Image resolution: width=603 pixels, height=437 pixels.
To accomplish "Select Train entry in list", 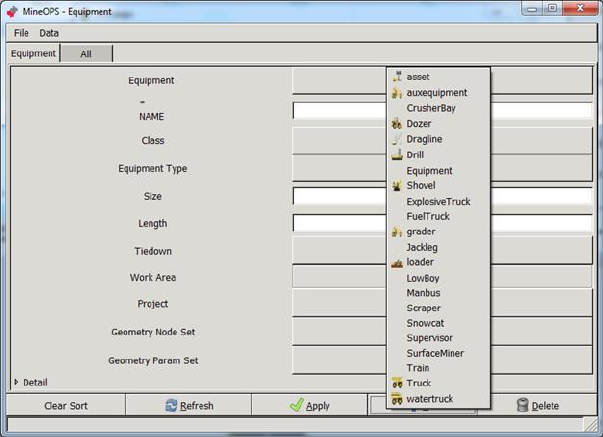I will 438,368.
